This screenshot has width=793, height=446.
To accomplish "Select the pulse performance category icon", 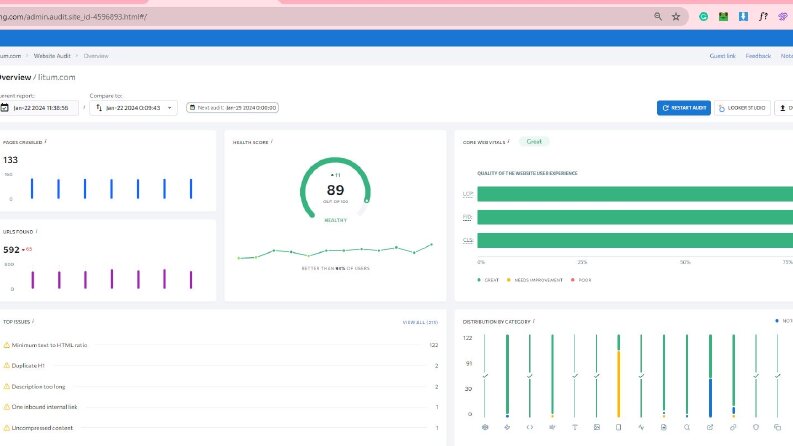I will (641, 427).
